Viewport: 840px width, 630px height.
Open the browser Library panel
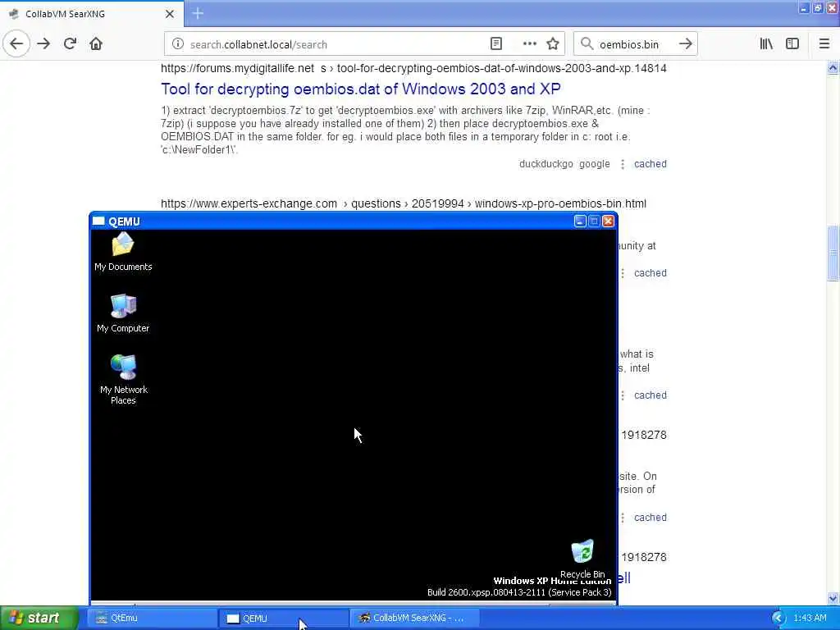(x=766, y=44)
